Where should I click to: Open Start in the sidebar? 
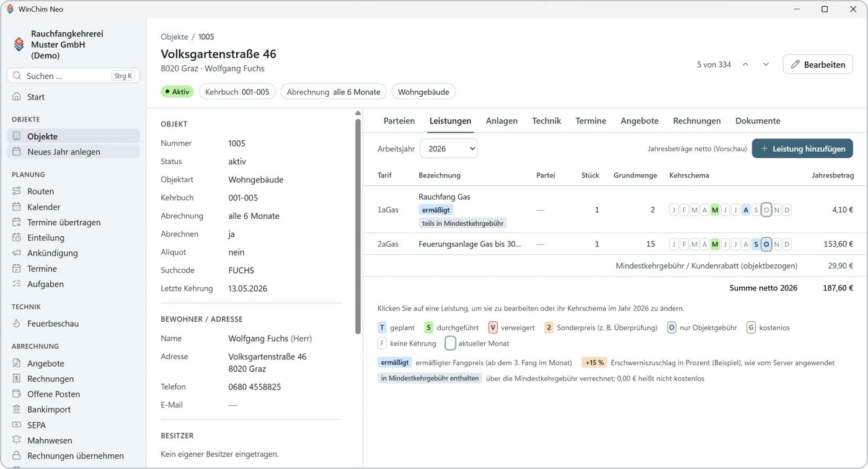[x=73, y=97]
